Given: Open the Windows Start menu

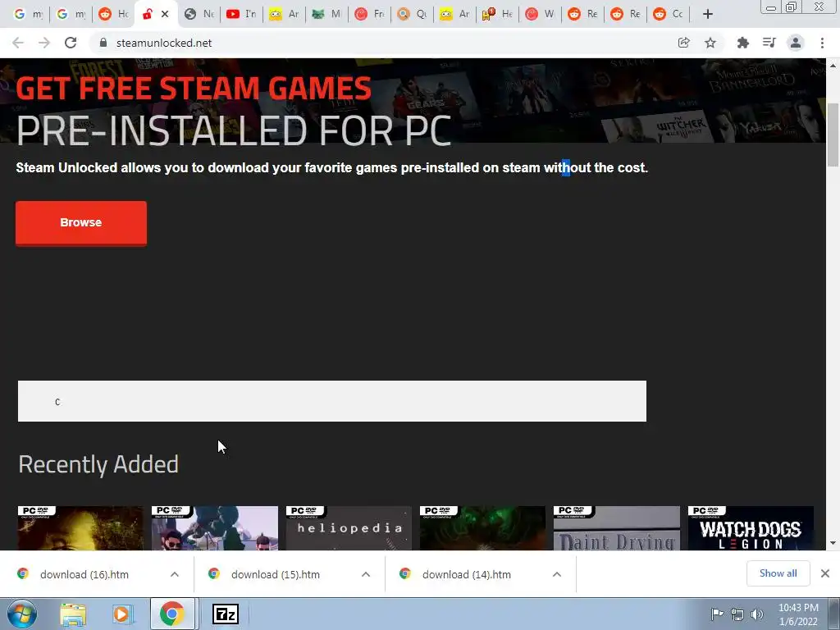Looking at the screenshot, I should (21, 614).
